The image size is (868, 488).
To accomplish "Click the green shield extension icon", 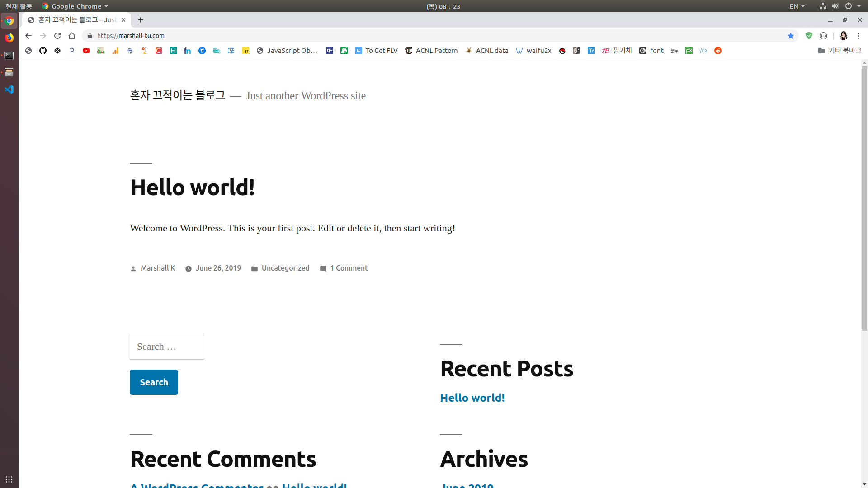I will point(809,36).
